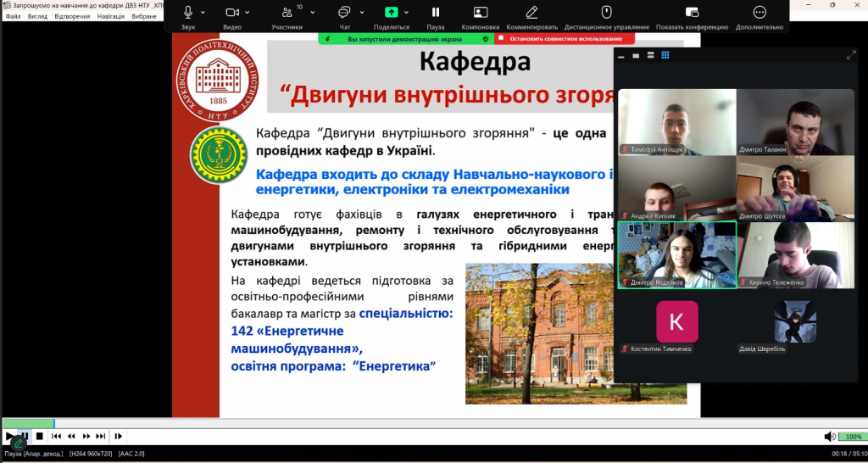This screenshot has width=868, height=463.
Task: Expand the share options arrow beside Поделиться
Action: click(x=407, y=13)
